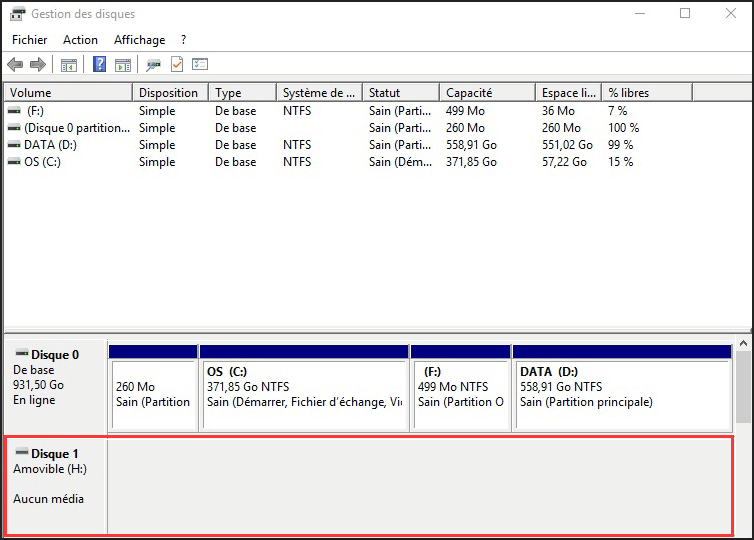The image size is (754, 540).
Task: Click the Back arrow toolbar icon
Action: pos(15,65)
